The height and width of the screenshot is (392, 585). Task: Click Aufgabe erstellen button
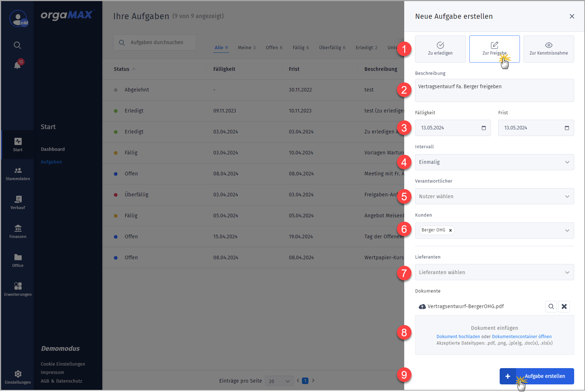click(x=537, y=376)
